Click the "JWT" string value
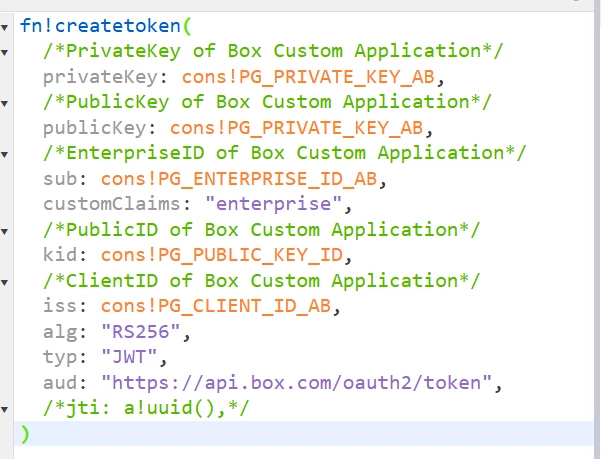Image resolution: width=604 pixels, height=459 pixels. click(129, 357)
